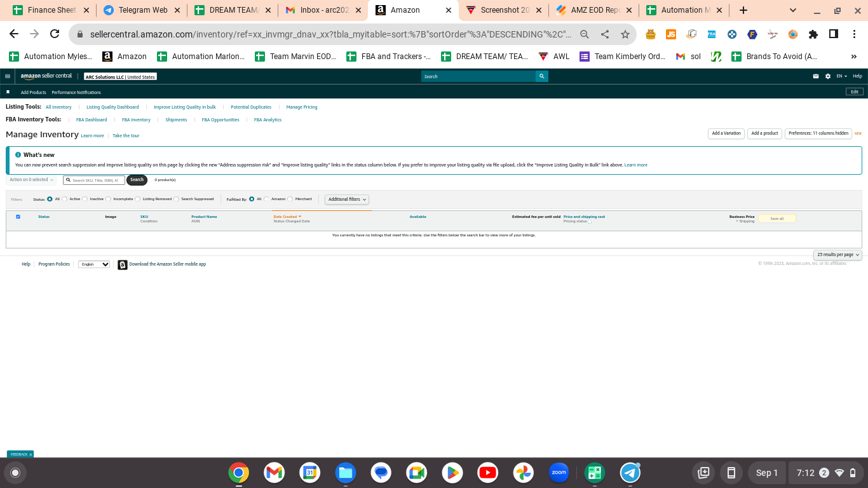Sort by the Date Created column
Image resolution: width=868 pixels, height=488 pixels.
[287, 217]
